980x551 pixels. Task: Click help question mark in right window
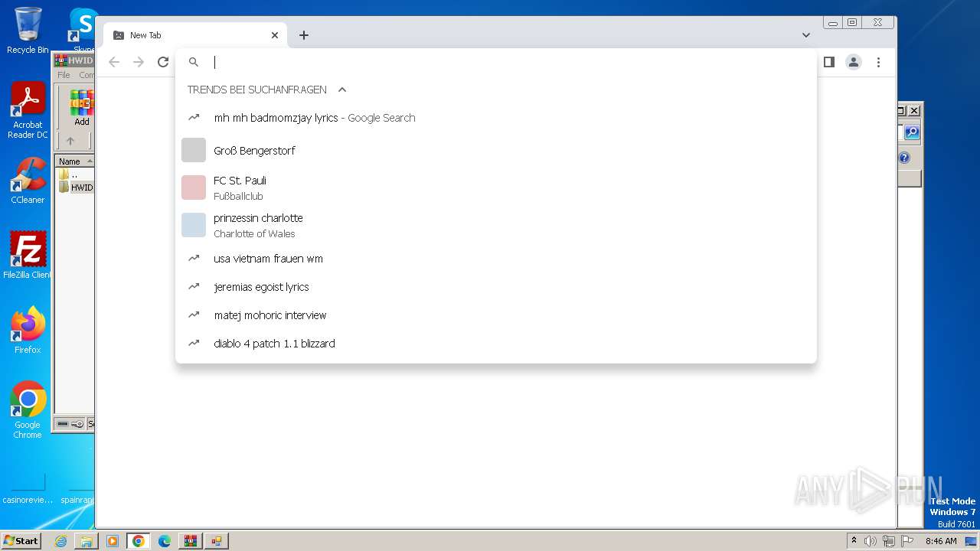point(904,158)
